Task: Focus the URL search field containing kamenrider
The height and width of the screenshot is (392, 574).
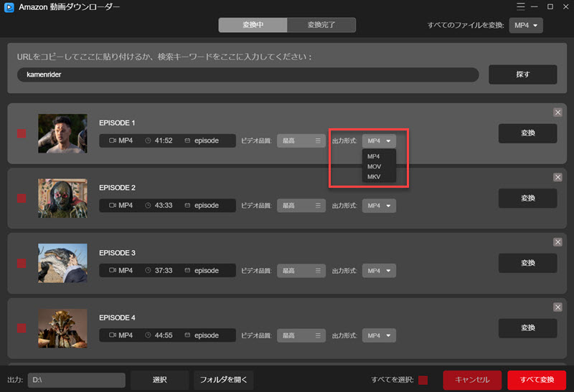Action: coord(248,75)
